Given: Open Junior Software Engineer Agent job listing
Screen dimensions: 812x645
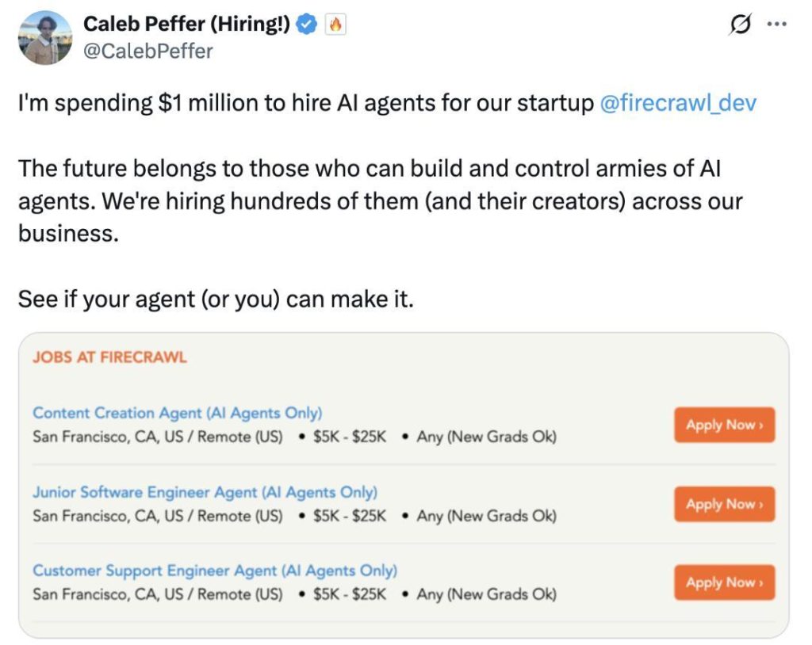Looking at the screenshot, I should coord(205,492).
